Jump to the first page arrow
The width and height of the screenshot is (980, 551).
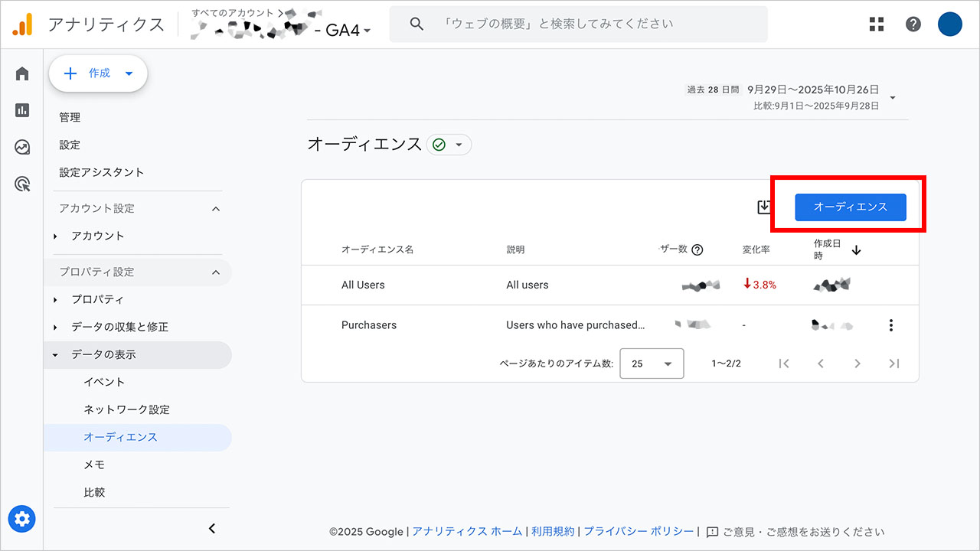(783, 364)
